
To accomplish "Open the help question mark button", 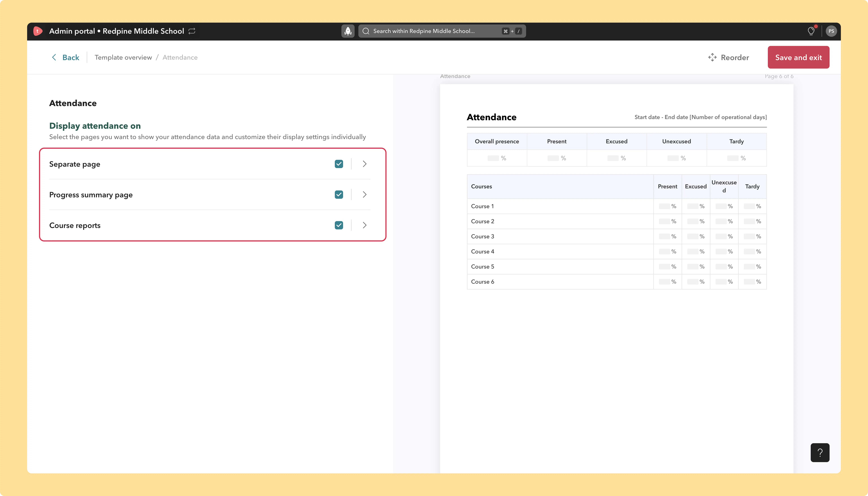I will [820, 452].
